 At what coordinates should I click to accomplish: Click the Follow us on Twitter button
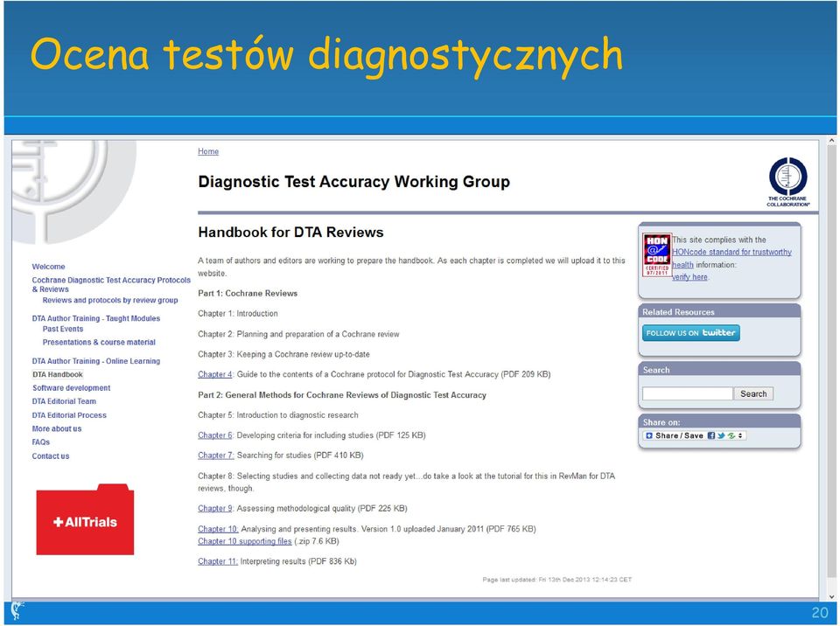click(x=690, y=332)
